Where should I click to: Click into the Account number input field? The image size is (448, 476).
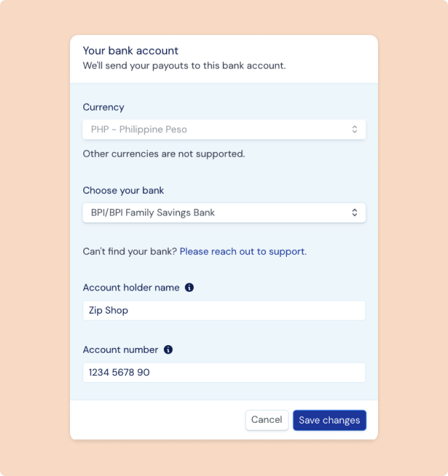coord(224,372)
